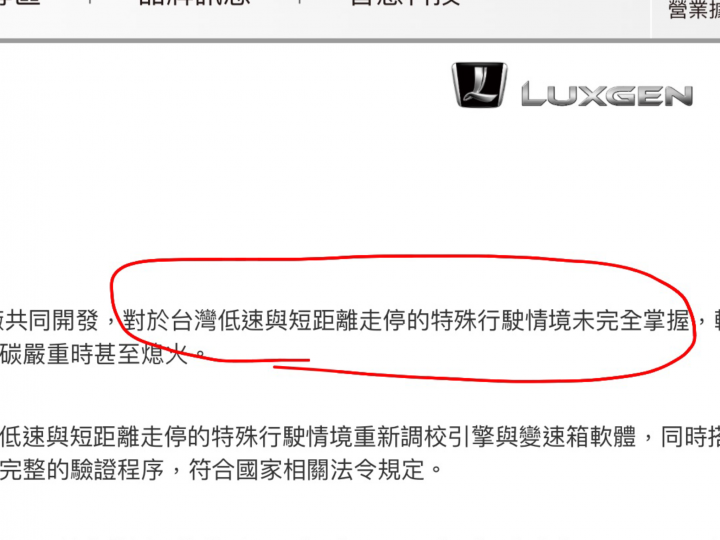Viewport: 720px width, 540px height.
Task: Click the phrase 符合國家相關法令規定
Action: [307, 469]
